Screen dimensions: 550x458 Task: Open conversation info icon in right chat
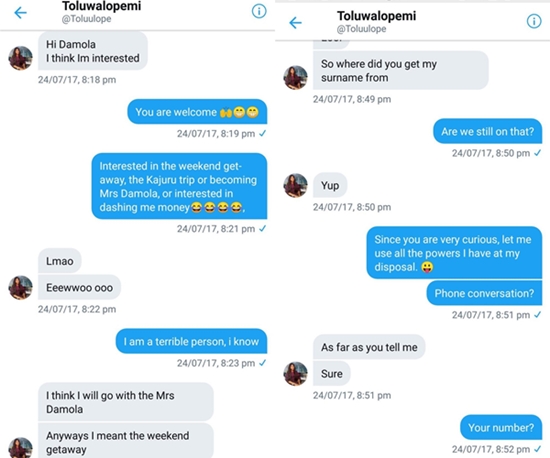click(x=534, y=21)
